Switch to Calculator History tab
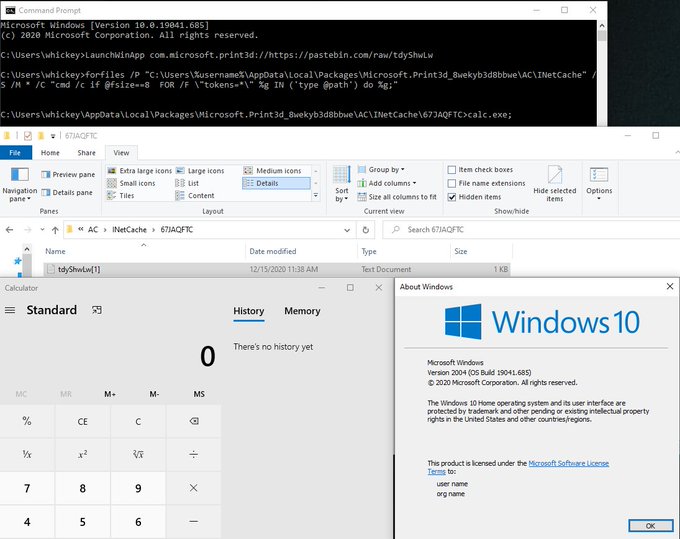 248,311
